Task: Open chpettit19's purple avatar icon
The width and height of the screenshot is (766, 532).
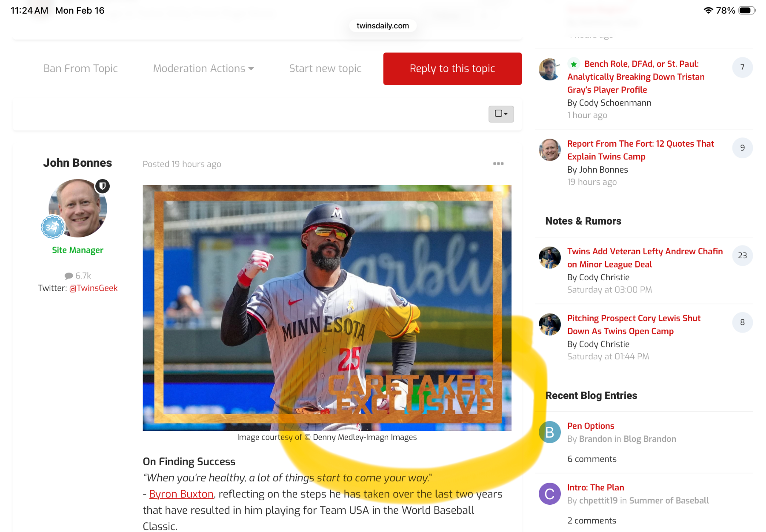Action: point(549,494)
